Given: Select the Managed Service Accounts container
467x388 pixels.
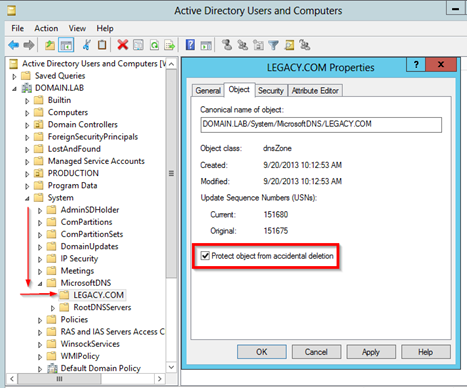Looking at the screenshot, I should click(96, 161).
